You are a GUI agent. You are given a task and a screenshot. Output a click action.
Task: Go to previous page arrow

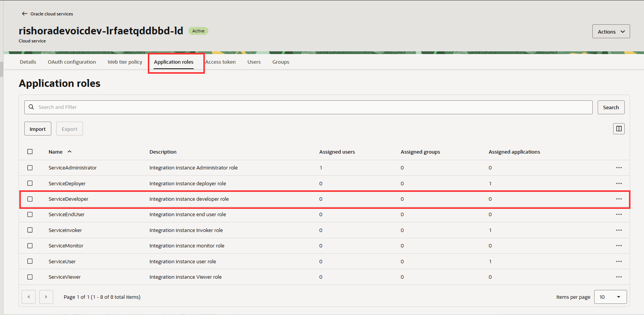click(x=29, y=297)
